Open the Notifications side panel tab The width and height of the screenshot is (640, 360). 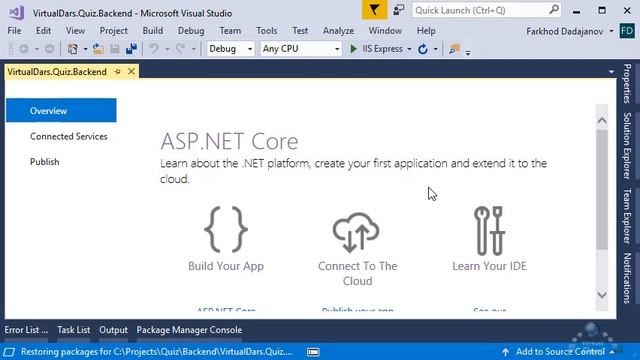[627, 278]
